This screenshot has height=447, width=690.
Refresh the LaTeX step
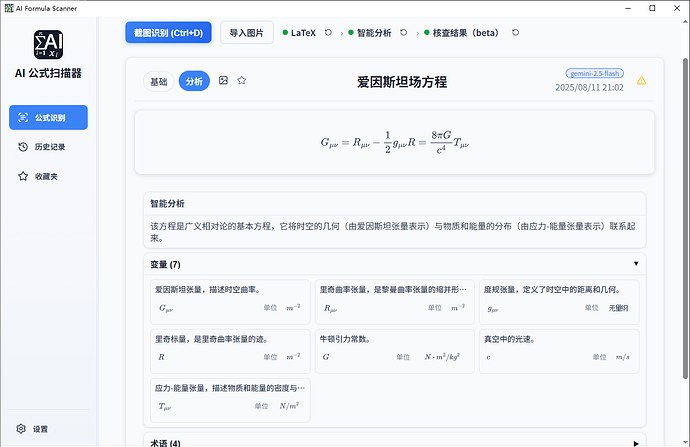click(328, 33)
